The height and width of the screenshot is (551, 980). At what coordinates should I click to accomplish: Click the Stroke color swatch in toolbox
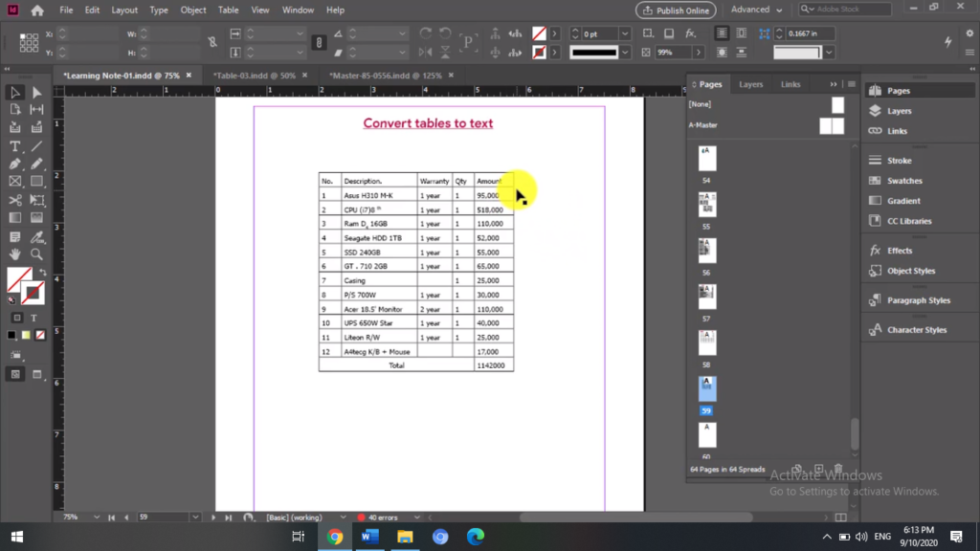[x=33, y=293]
